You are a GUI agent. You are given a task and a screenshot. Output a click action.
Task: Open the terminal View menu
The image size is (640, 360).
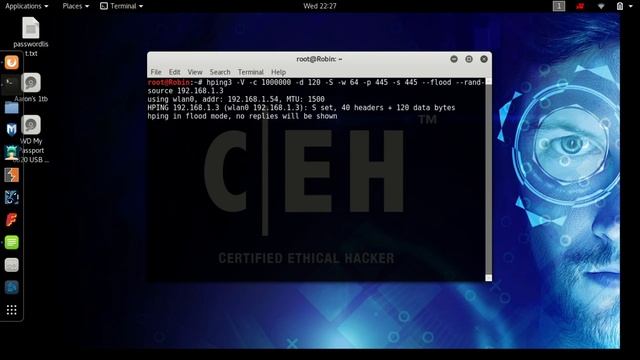point(195,72)
